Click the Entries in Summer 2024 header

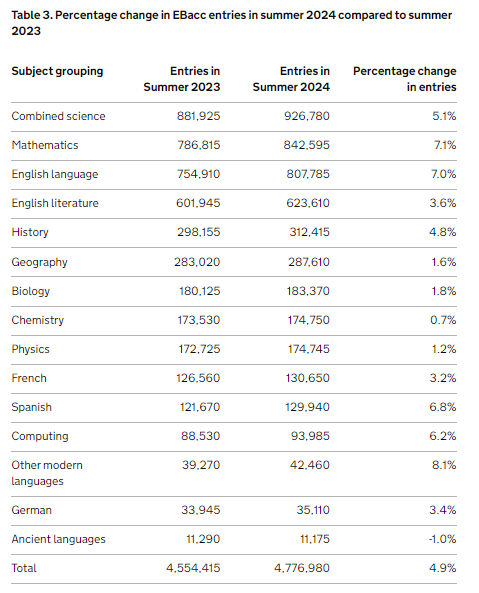(x=291, y=79)
